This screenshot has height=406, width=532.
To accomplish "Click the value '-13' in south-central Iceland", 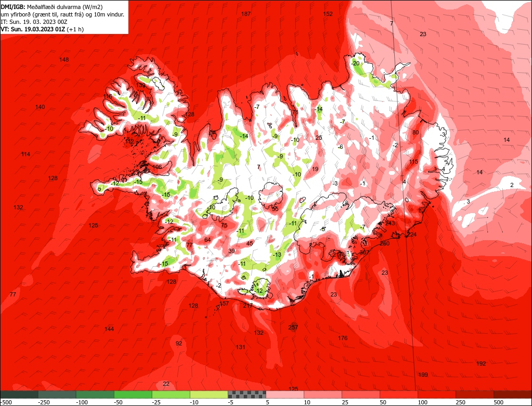I will (x=277, y=255).
